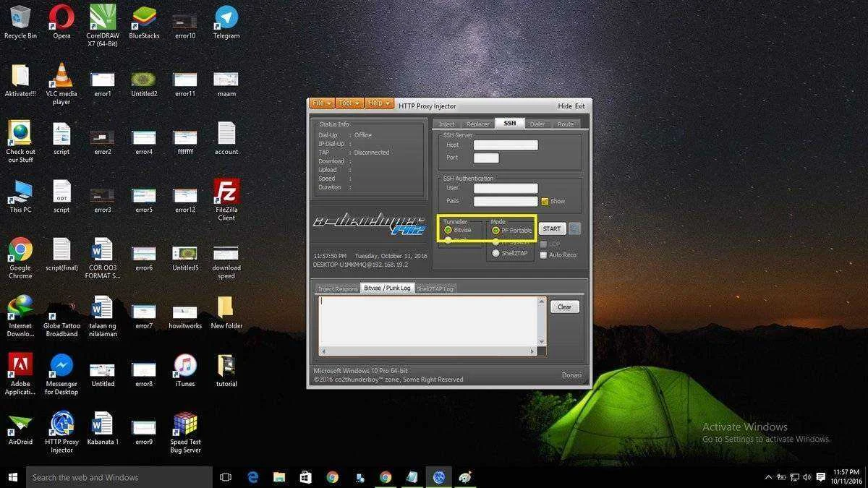Image resolution: width=868 pixels, height=488 pixels.
Task: Open Task View in the taskbar
Action: click(226, 477)
